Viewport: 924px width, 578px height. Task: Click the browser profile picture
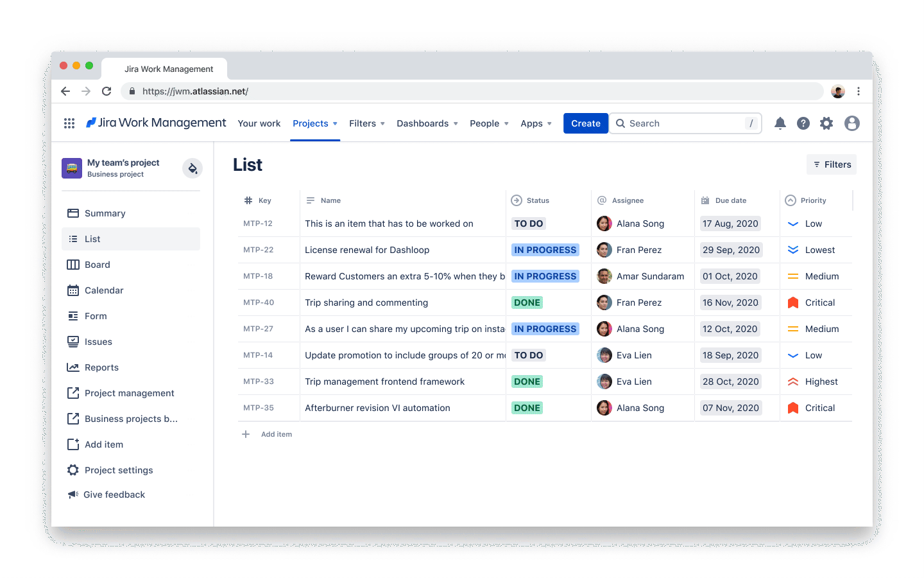pos(838,91)
